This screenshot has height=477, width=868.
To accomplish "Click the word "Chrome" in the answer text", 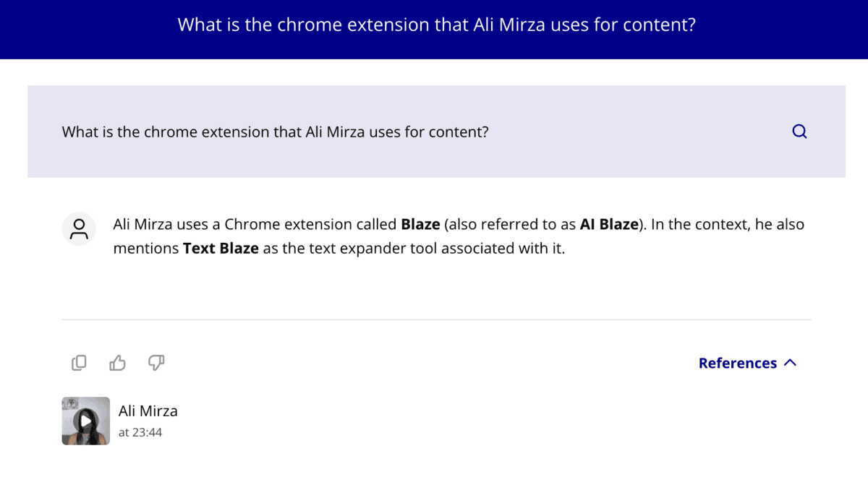I will coord(252,224).
